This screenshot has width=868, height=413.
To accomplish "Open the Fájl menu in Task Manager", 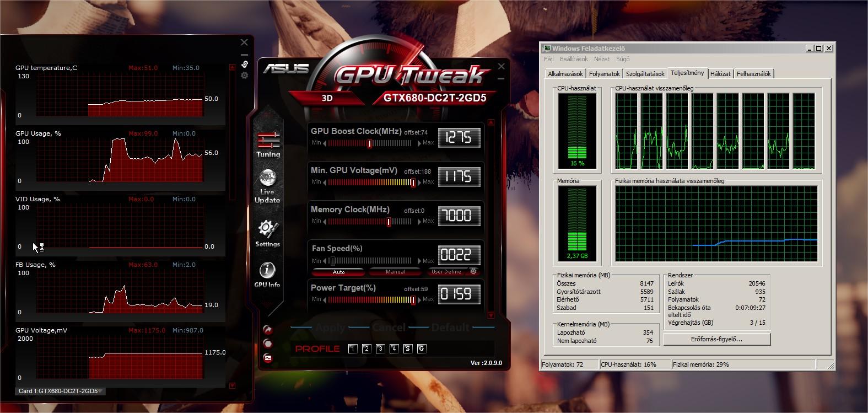I will point(548,59).
